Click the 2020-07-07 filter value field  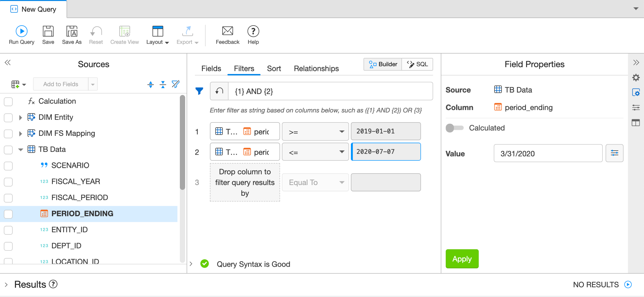pos(386,152)
